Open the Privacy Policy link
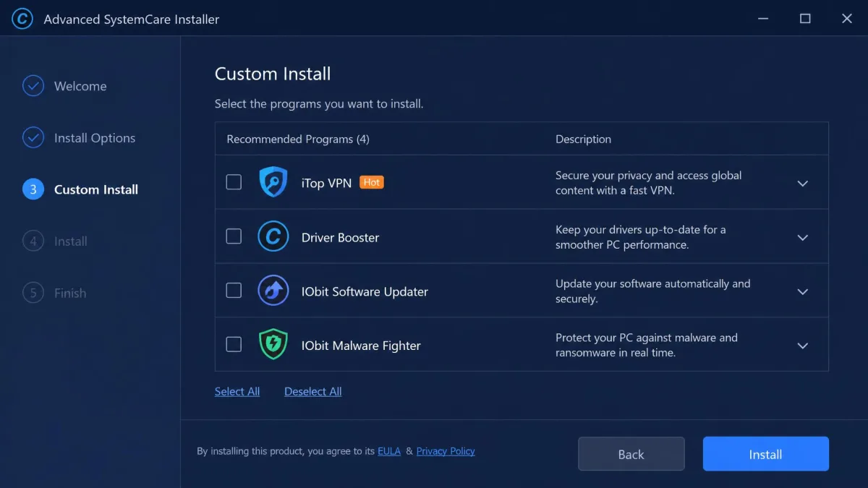Viewport: 868px width, 488px height. 446,451
